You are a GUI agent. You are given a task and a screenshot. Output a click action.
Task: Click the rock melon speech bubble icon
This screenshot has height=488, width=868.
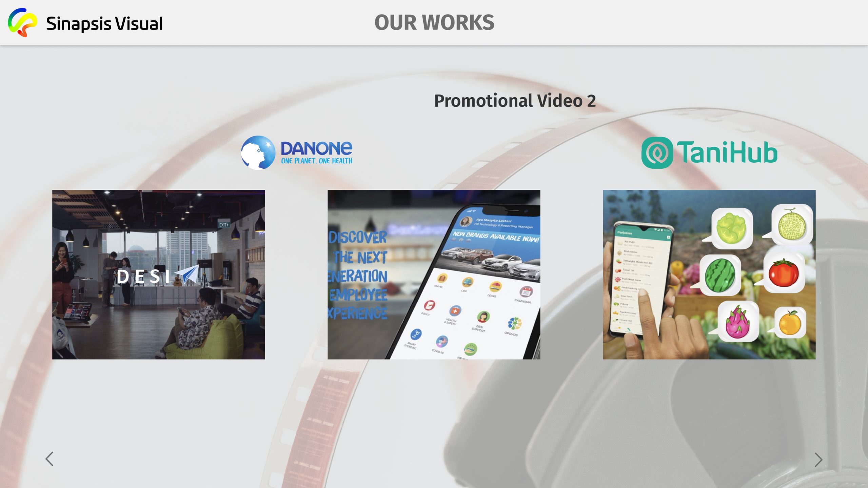coord(792,224)
